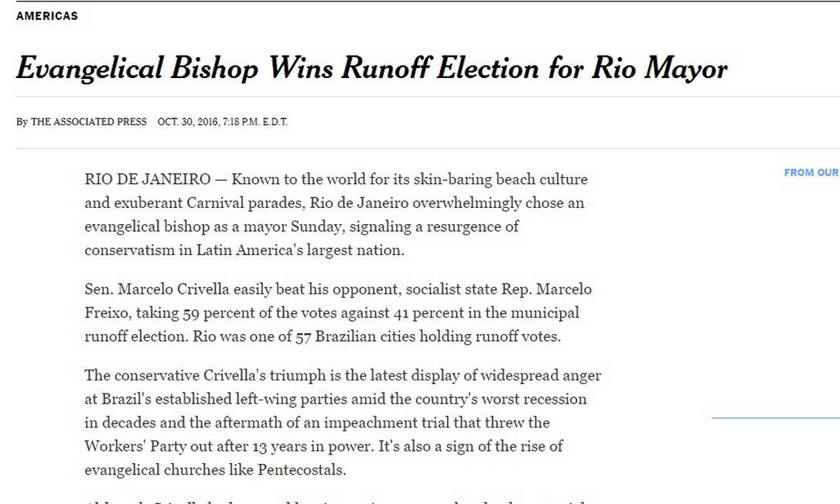Open the FROM OUR sidebar heading
Image resolution: width=840 pixels, height=504 pixels.
click(x=811, y=172)
